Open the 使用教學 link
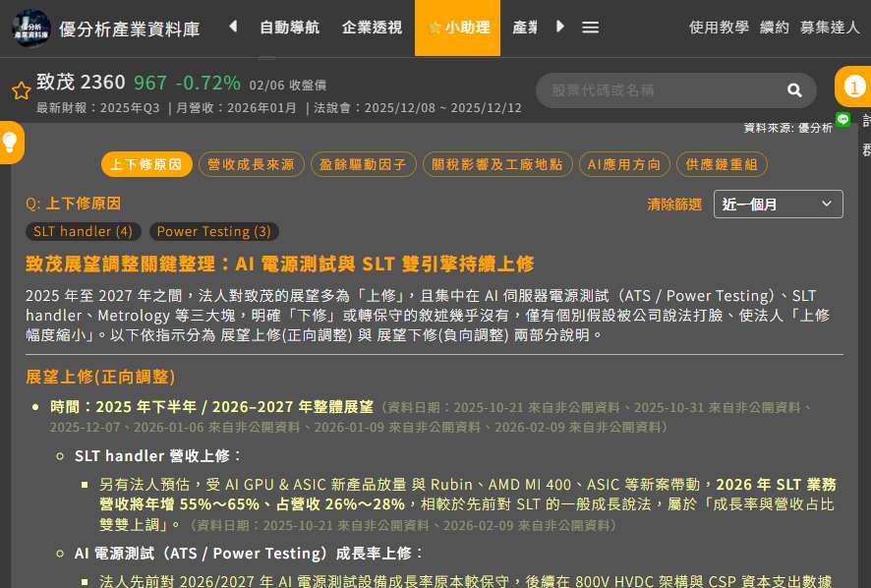The image size is (871, 588). click(719, 28)
